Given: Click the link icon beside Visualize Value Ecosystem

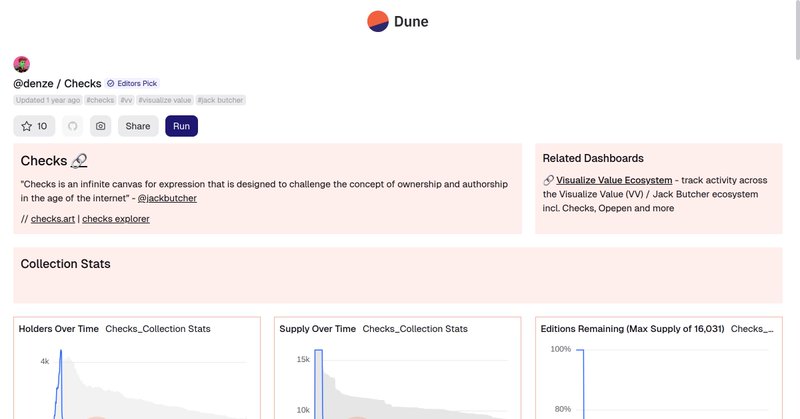Looking at the screenshot, I should 548,180.
